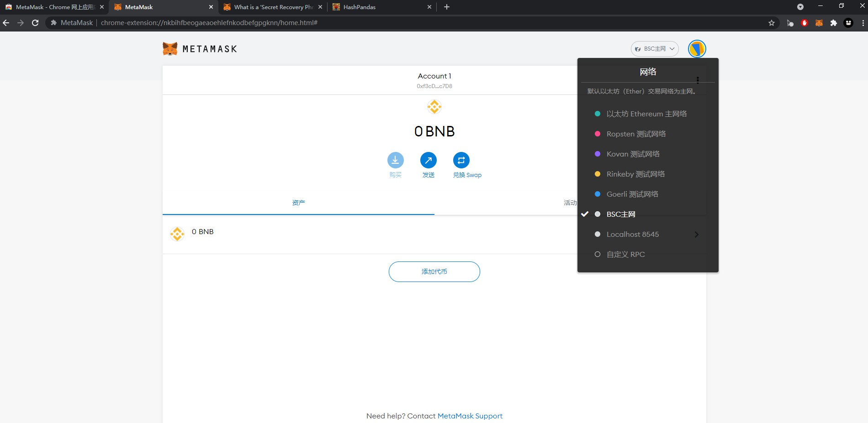The image size is (868, 423).
Task: Click the Send (发送) arrow icon
Action: [x=429, y=160]
